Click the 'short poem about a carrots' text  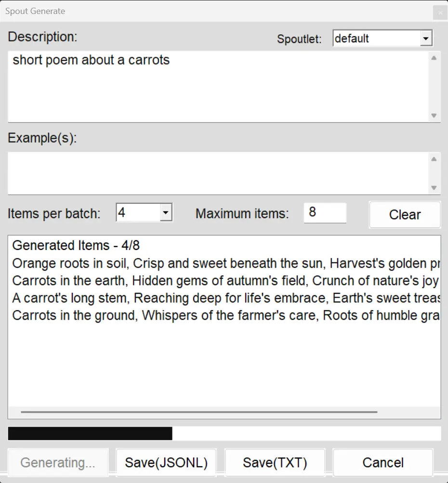click(91, 60)
